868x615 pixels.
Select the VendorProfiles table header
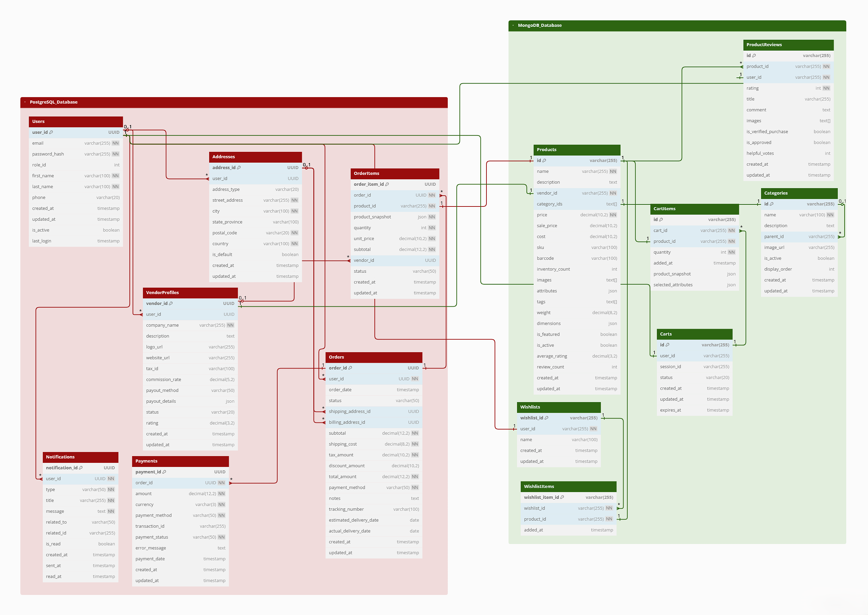tap(190, 293)
